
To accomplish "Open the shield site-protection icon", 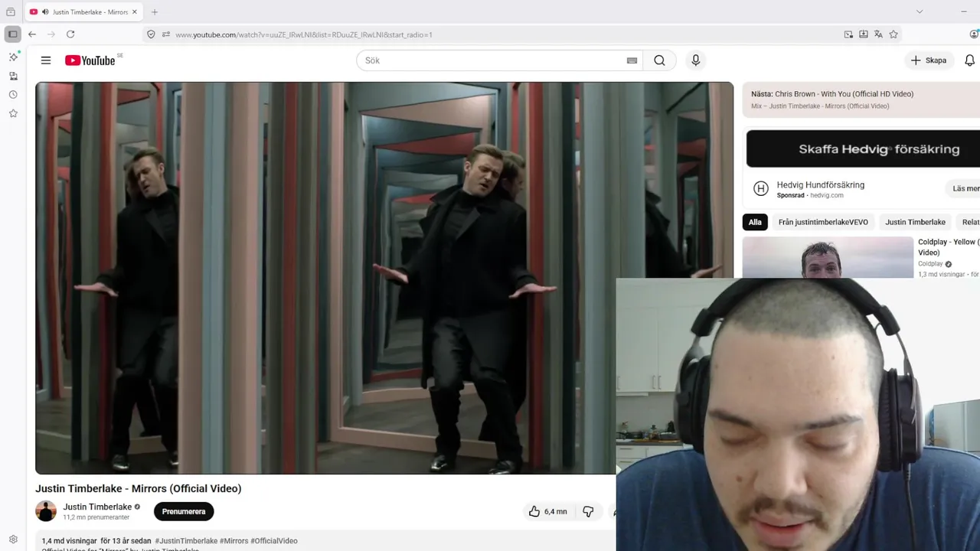I will click(151, 34).
